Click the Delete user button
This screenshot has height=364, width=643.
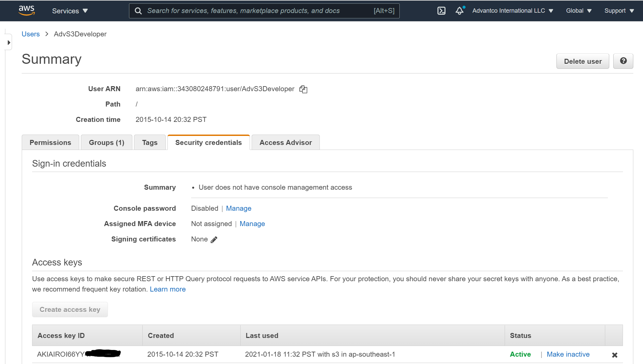[x=583, y=60]
